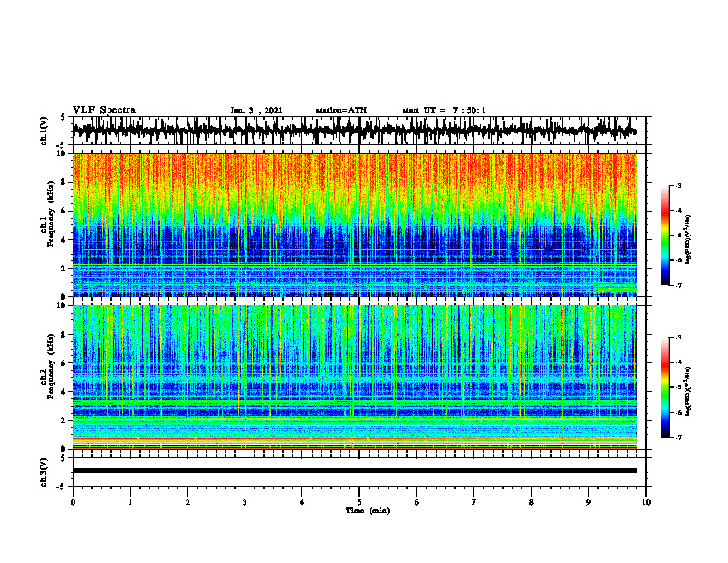
Task: Click the "-7" label on ch.1 color bar
Action: coord(678,286)
